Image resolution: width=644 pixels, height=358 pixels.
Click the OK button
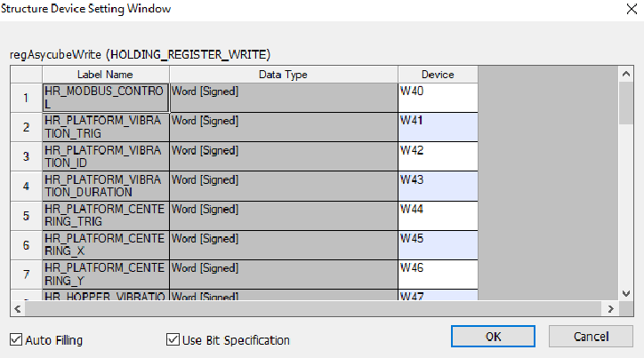493,337
